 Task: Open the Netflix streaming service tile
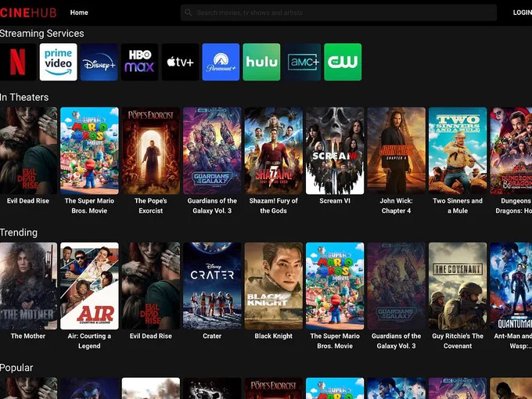[x=18, y=62]
